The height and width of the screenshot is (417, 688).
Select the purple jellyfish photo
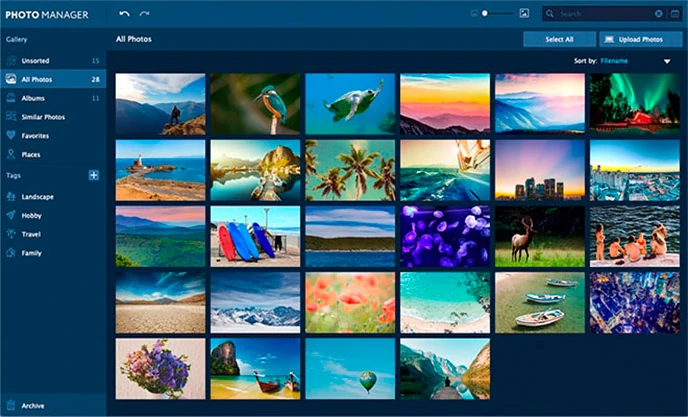tap(445, 237)
